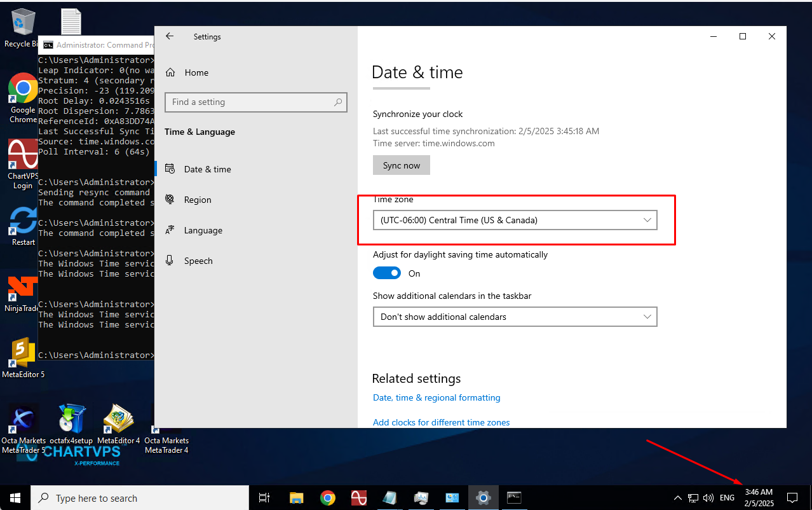Screen dimensions: 812x510
Task: Open the control panel taskbar app
Action: 452,498
